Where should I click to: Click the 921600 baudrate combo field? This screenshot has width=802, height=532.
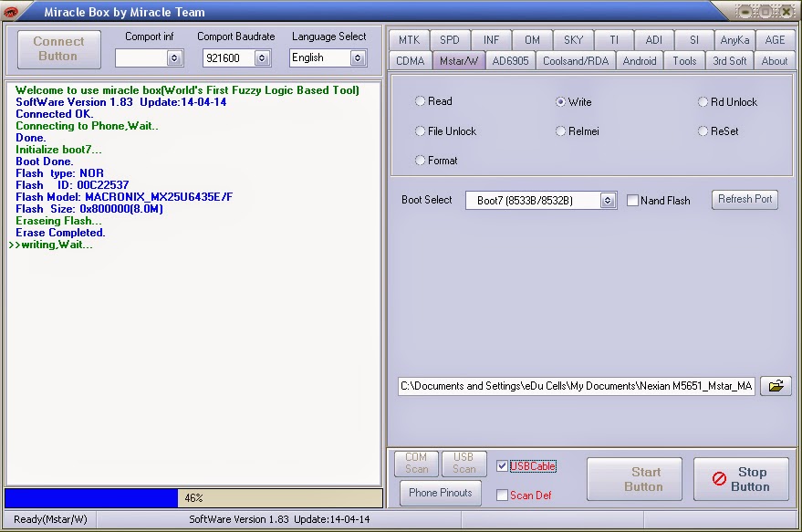pyautogui.click(x=236, y=57)
